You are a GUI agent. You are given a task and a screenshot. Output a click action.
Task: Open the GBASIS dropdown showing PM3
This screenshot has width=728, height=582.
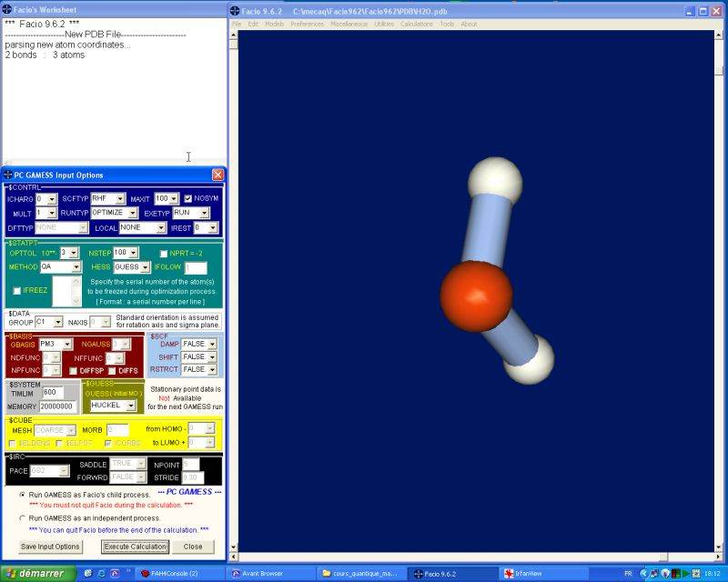pos(67,344)
